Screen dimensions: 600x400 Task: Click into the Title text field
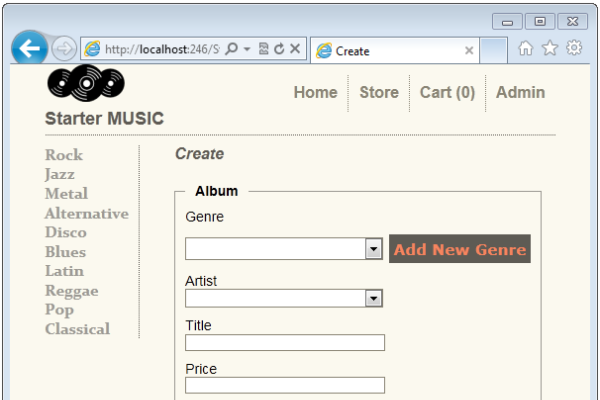285,343
